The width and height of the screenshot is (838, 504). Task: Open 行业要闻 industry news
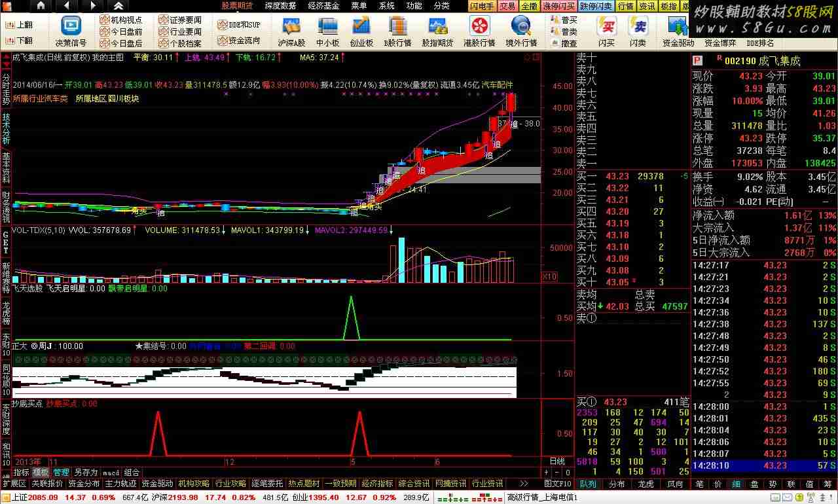tap(181, 31)
